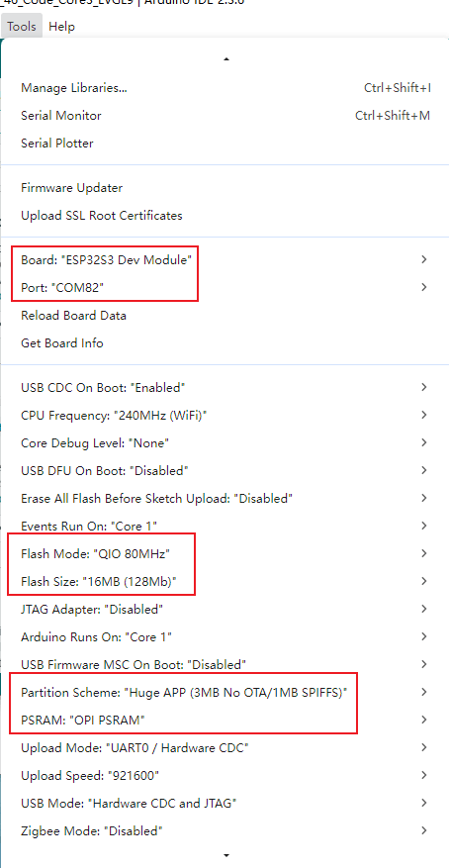The image size is (449, 868).
Task: Open the Tools menu
Action: pyautogui.click(x=22, y=26)
